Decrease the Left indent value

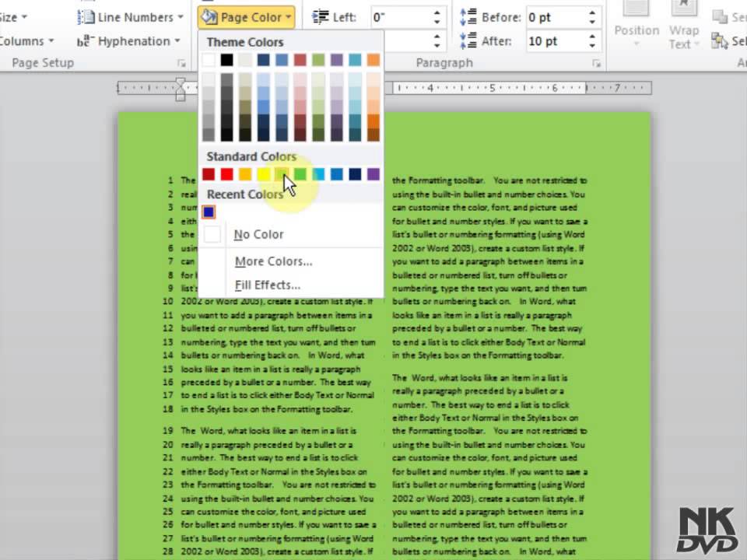pos(437,23)
